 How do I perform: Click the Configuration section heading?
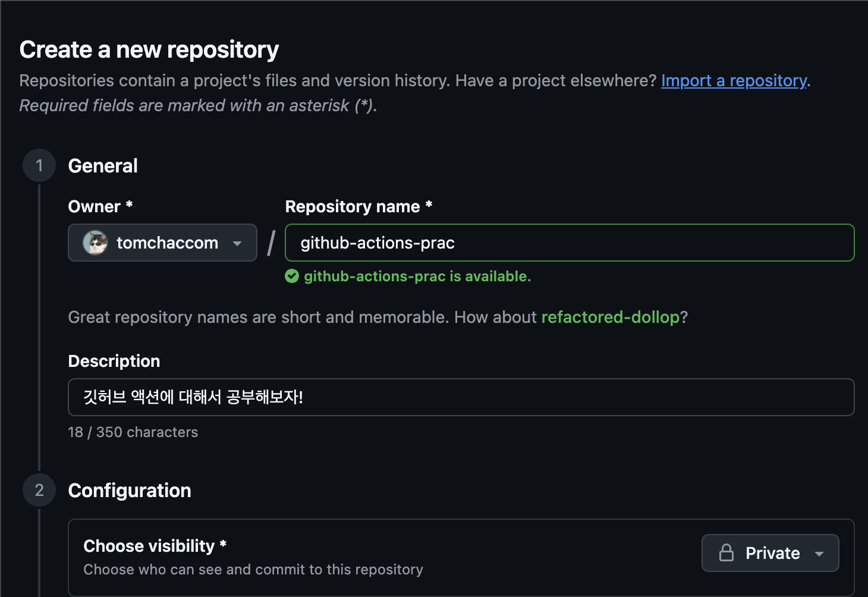[130, 491]
